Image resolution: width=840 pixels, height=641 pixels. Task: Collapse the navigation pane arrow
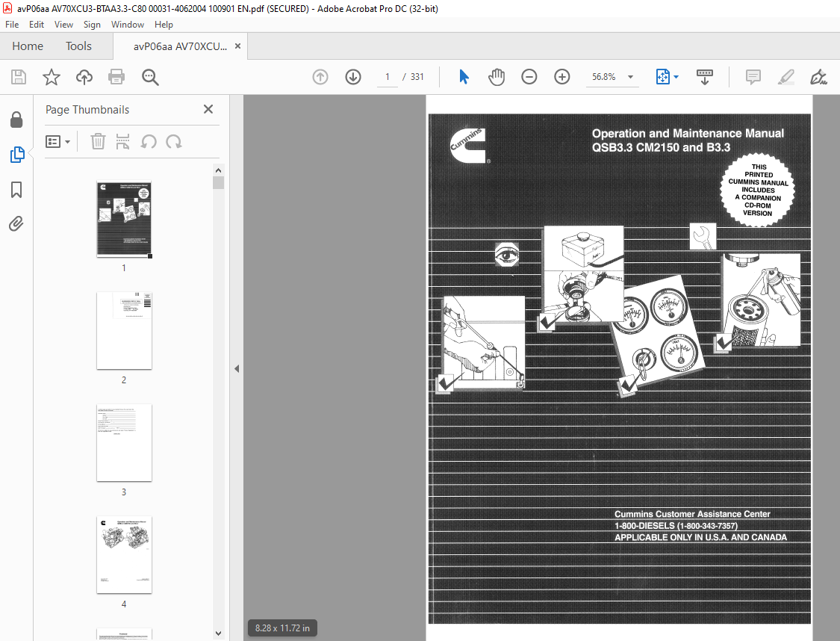tap(237, 369)
